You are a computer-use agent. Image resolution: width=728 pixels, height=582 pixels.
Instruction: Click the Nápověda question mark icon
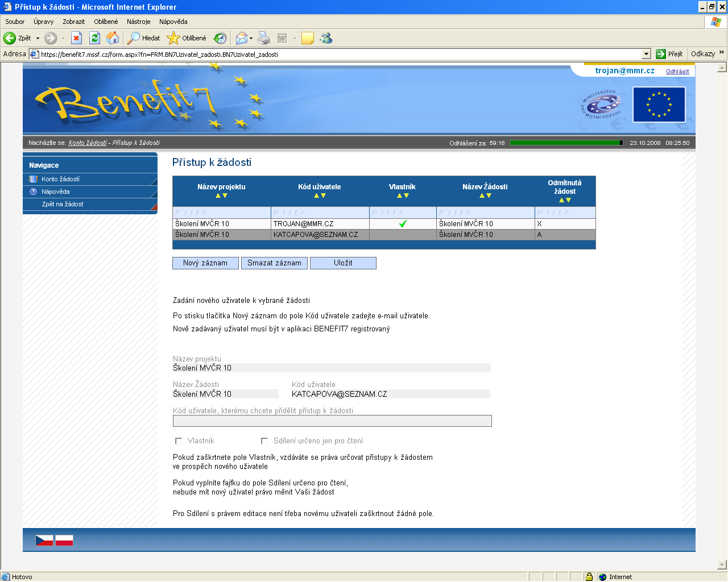(x=33, y=192)
